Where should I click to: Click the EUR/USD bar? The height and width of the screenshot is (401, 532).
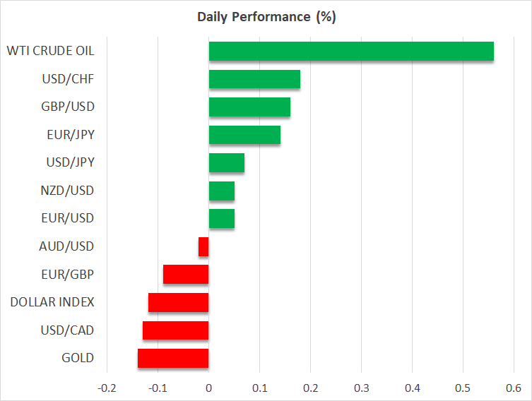(222, 219)
